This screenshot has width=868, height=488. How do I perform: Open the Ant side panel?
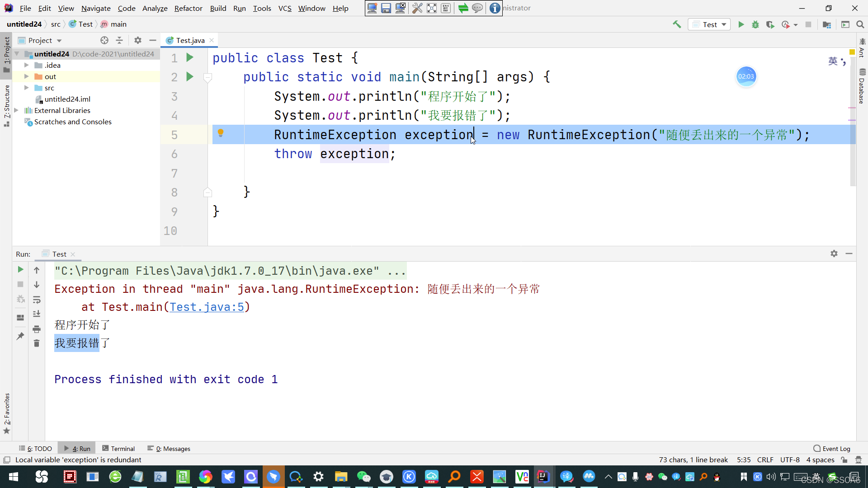[862, 47]
